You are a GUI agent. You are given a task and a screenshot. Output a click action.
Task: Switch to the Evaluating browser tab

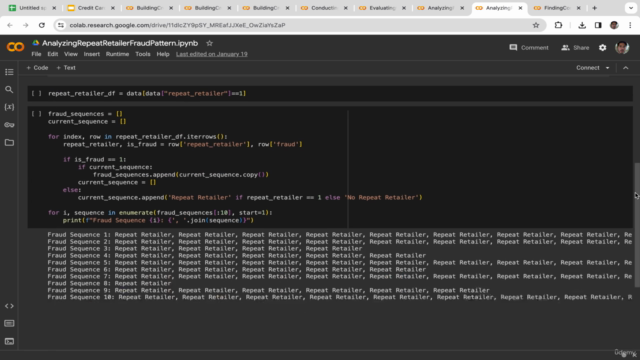coord(382,8)
